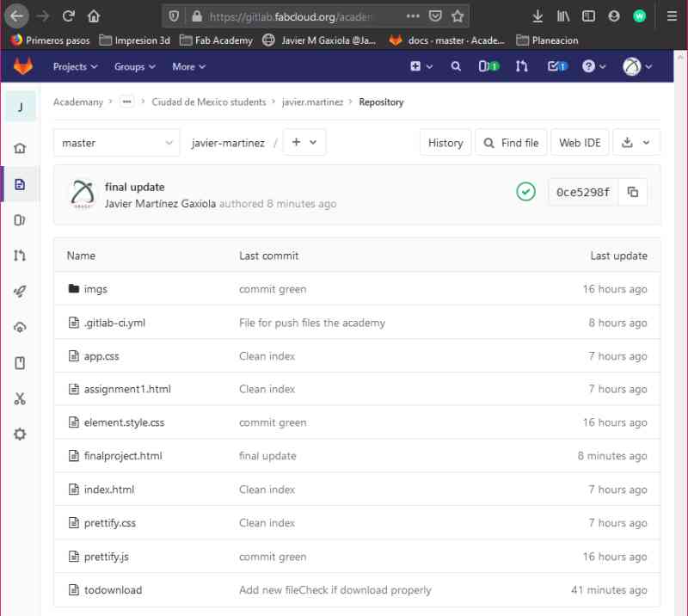Open the new item plus dropdown in navbar
688x616 pixels.
[x=421, y=66]
